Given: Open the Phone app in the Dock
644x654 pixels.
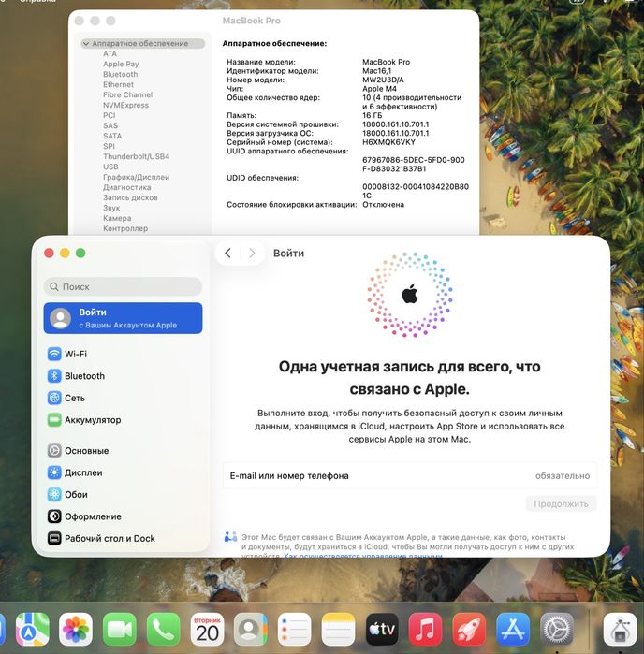Looking at the screenshot, I should tap(164, 630).
